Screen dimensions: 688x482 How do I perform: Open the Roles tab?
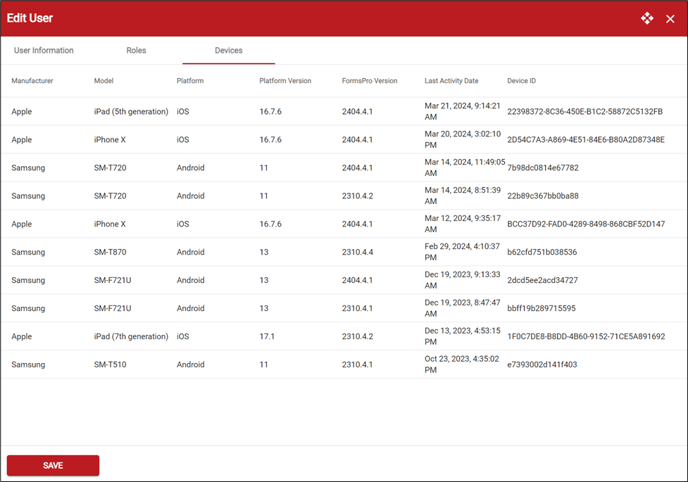pos(136,50)
